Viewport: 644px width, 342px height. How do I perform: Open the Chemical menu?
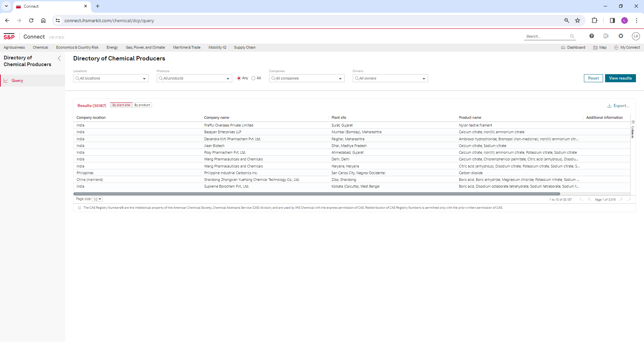point(41,48)
